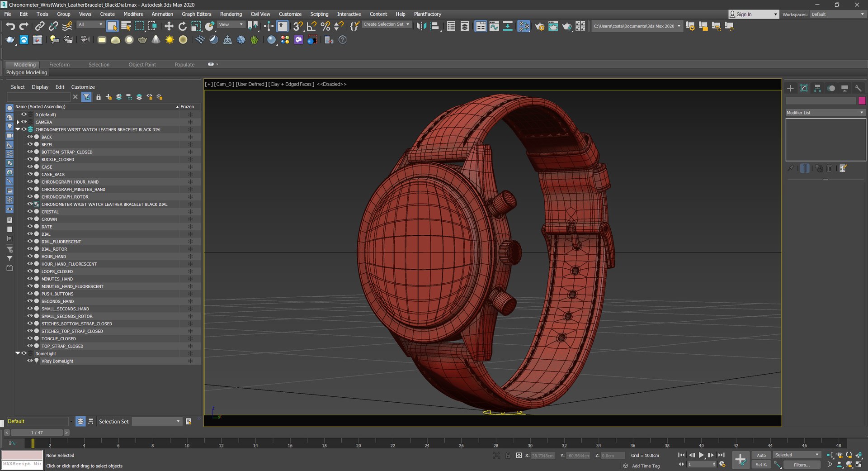This screenshot has width=868, height=471.
Task: Click the Redo arrow icon
Action: [x=24, y=26]
